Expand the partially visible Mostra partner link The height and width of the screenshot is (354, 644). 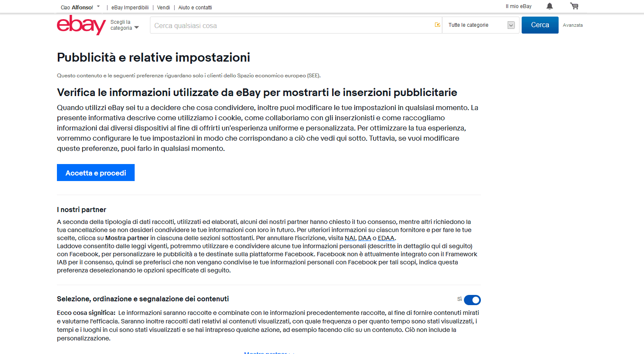tap(268, 352)
